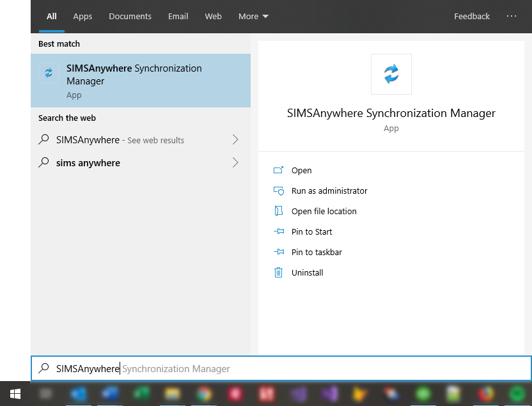This screenshot has width=532, height=406.
Task: Expand the More filters dropdown
Action: pos(253,16)
